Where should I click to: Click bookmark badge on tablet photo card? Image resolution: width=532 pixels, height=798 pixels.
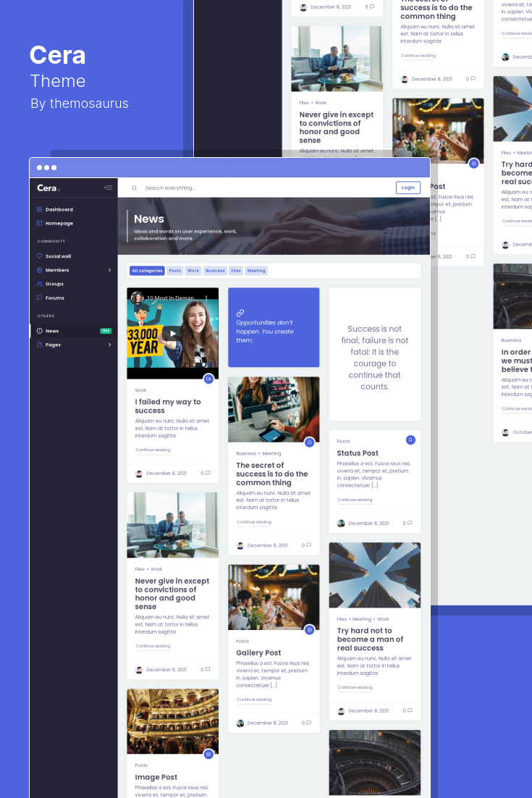pos(309,442)
